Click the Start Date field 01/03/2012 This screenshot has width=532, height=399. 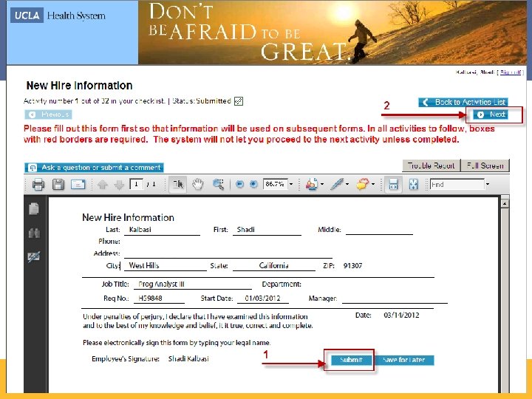262,299
